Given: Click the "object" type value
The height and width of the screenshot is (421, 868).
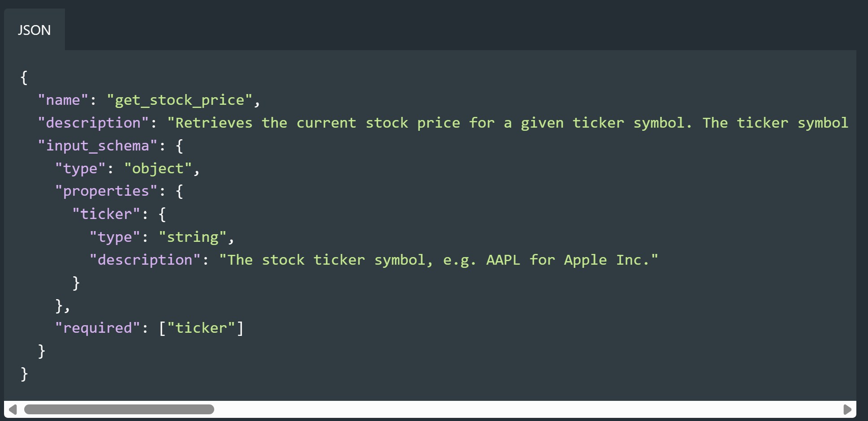Looking at the screenshot, I should tap(158, 168).
